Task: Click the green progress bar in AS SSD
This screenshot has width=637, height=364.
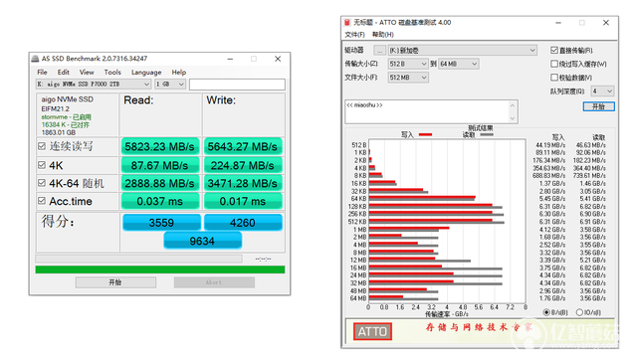Action: point(160,270)
